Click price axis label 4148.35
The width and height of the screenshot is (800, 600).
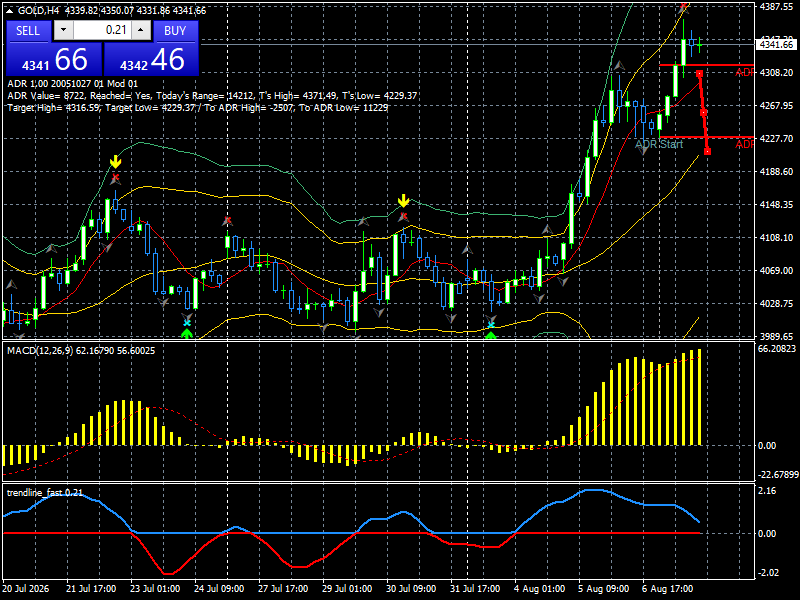tap(776, 205)
